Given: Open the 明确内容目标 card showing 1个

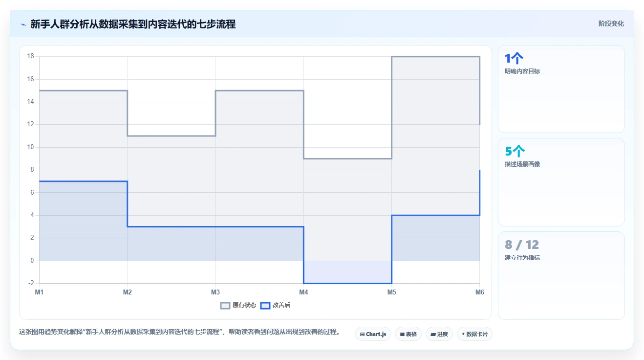Looking at the screenshot, I should pos(561,89).
